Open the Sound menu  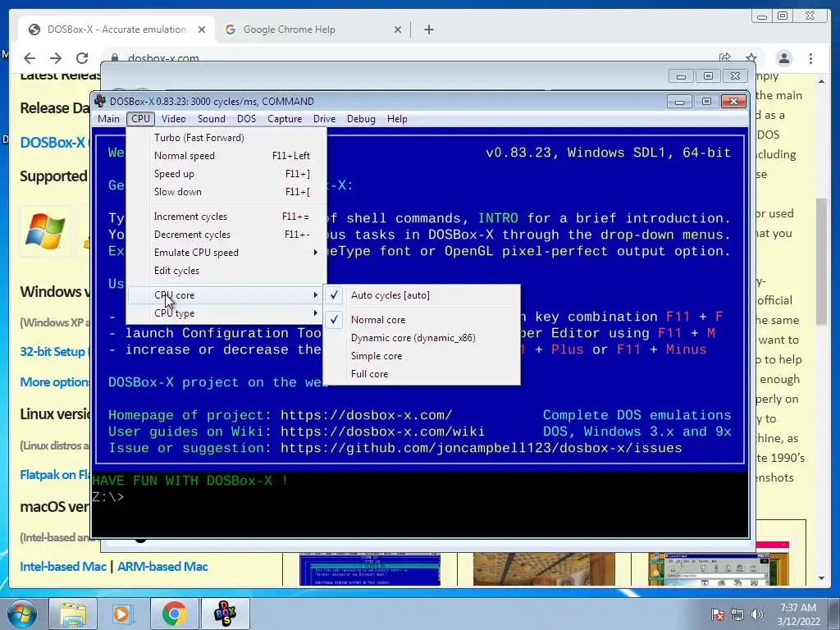pos(211,119)
